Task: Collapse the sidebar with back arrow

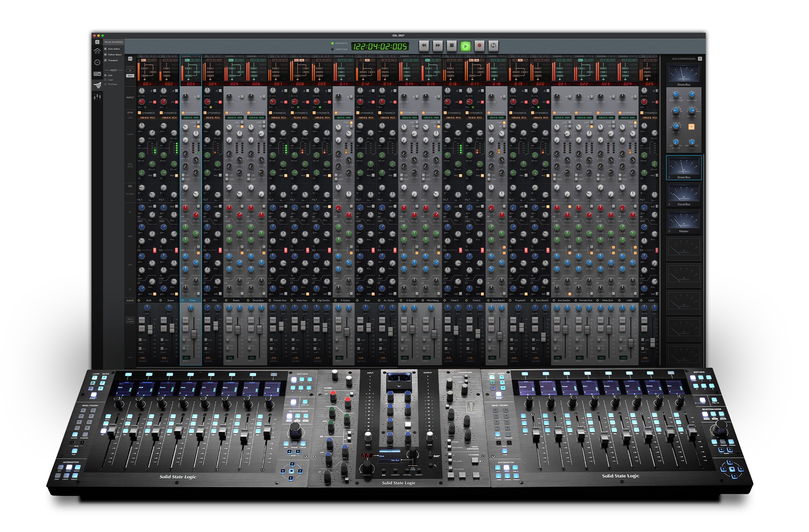Action: tap(97, 42)
